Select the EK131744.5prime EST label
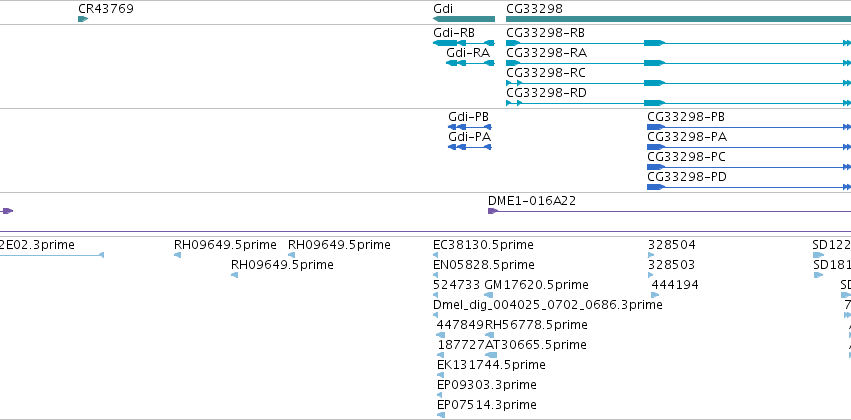This screenshot has width=851, height=420. point(491,365)
